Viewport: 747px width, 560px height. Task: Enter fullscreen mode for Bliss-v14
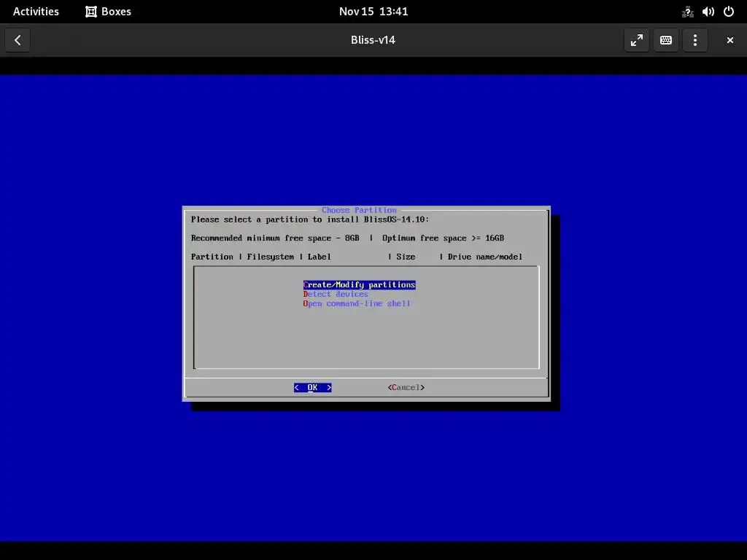tap(636, 40)
